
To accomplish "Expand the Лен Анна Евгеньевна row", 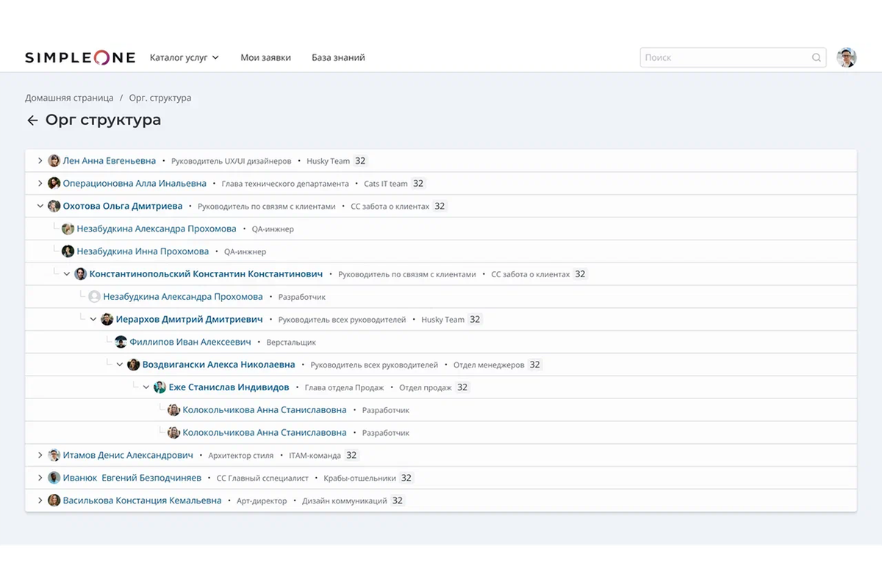I will [x=40, y=161].
